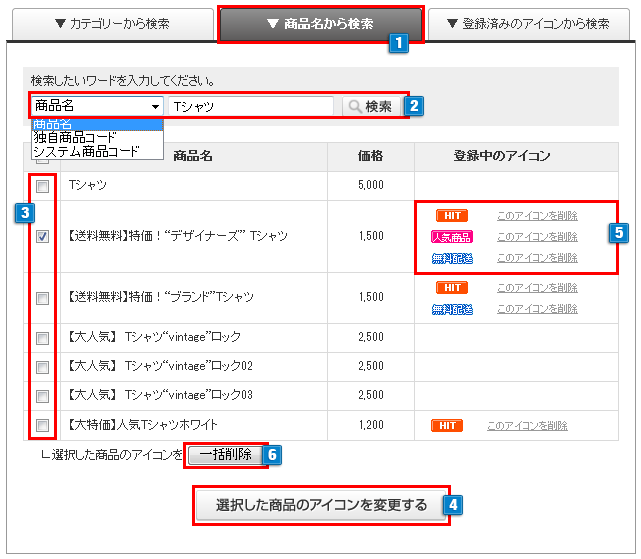Image resolution: width=641 pixels, height=559 pixels.
Task: Choose システム商品コード in the dropdown list
Action: (x=85, y=151)
